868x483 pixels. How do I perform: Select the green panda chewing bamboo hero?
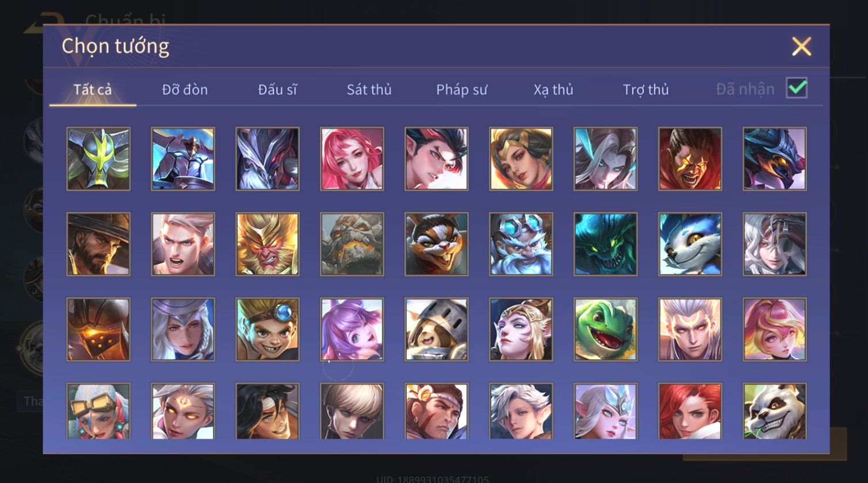click(775, 411)
